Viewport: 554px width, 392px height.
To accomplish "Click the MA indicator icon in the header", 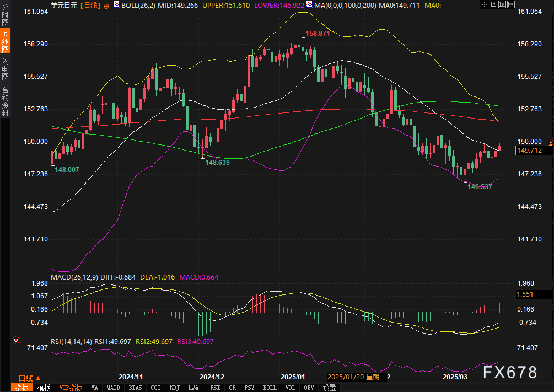I will (x=309, y=5).
